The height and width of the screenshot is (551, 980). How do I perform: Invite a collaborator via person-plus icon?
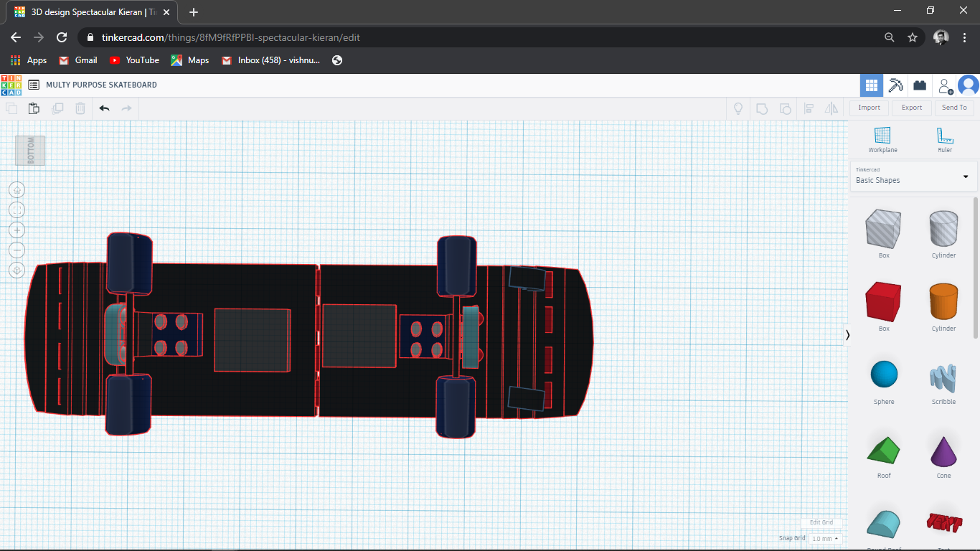(946, 85)
